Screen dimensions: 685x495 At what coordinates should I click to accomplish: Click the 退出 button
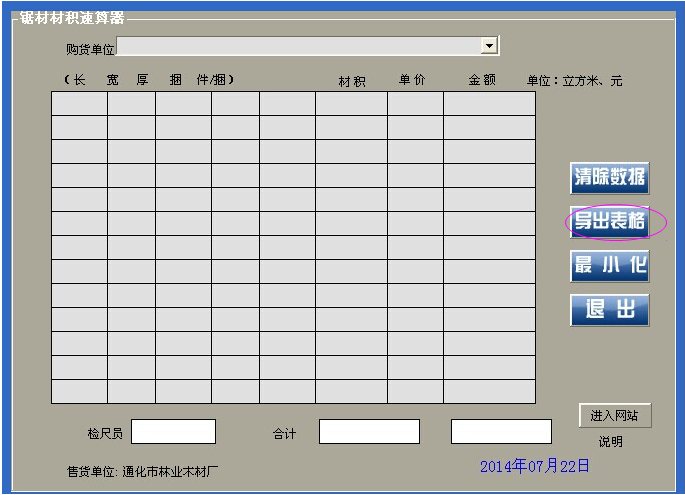[x=609, y=310]
